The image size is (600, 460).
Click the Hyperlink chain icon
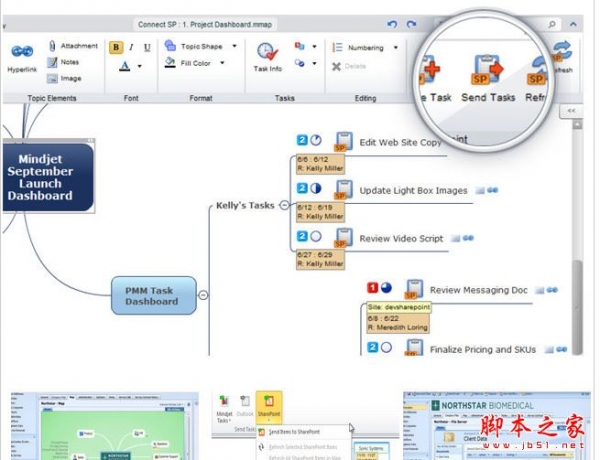(22, 51)
